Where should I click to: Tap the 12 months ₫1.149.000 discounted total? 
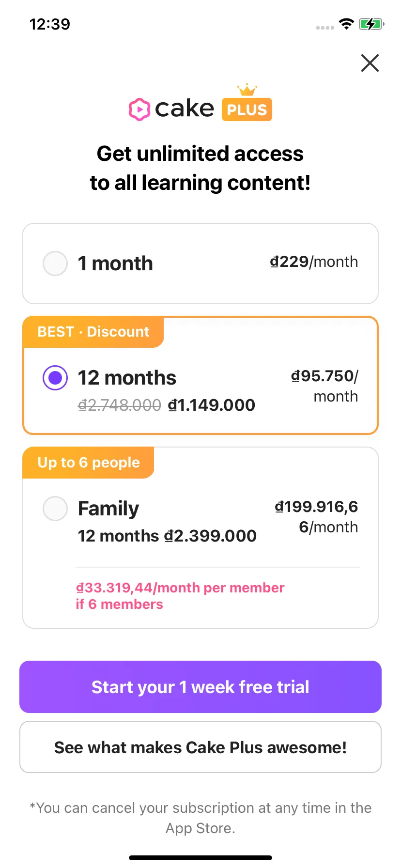coord(212,405)
